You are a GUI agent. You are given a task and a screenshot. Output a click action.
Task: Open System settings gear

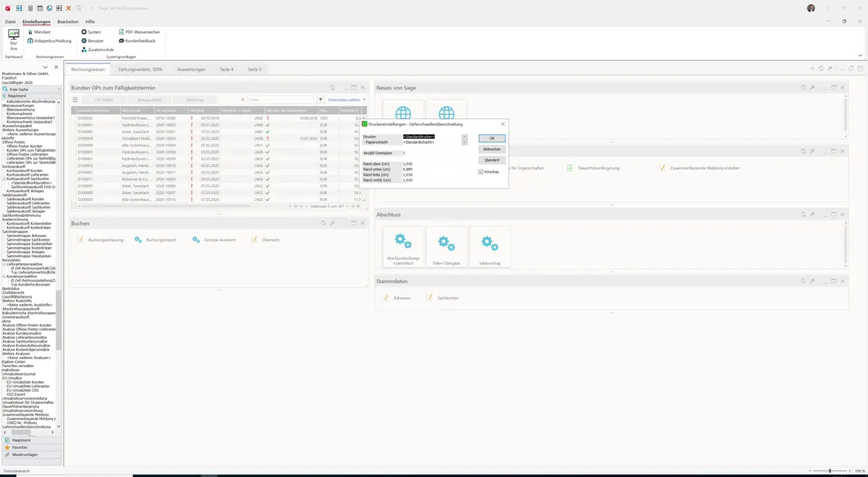point(91,32)
